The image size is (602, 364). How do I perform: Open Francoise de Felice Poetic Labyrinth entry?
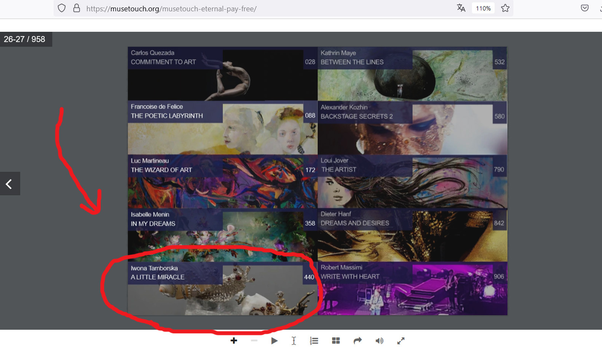click(x=222, y=127)
